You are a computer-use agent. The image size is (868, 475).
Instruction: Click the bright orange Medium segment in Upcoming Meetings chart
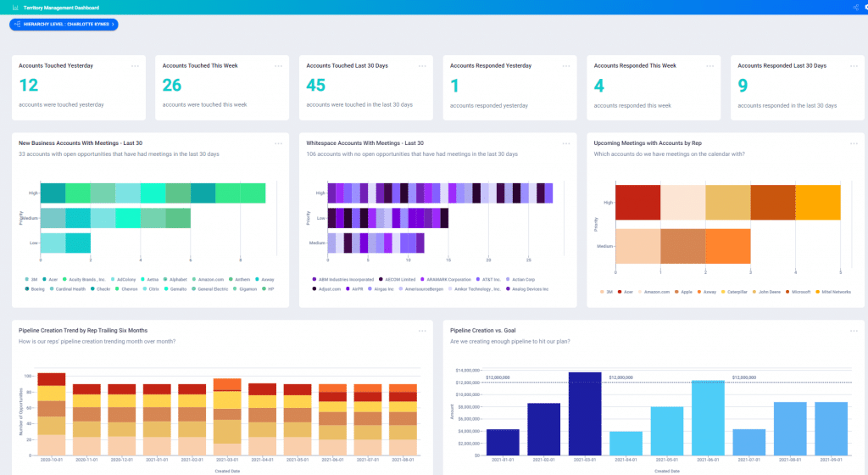(728, 246)
